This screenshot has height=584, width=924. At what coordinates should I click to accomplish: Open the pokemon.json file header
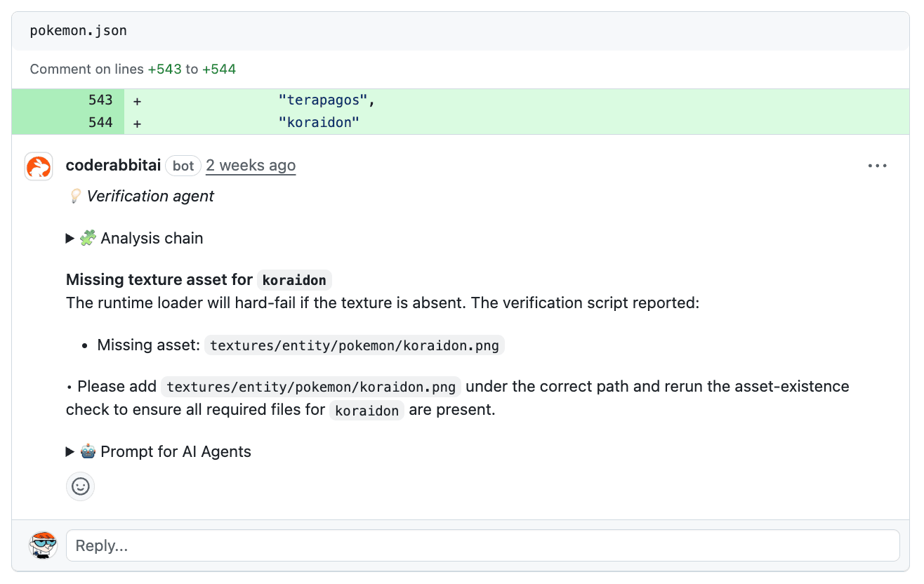pyautogui.click(x=78, y=30)
